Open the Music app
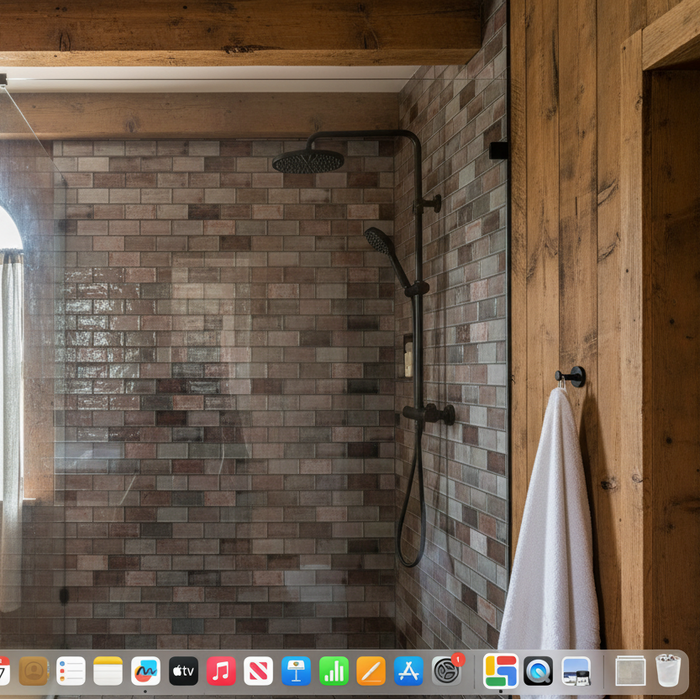Image resolution: width=700 pixels, height=700 pixels. pyautogui.click(x=221, y=670)
